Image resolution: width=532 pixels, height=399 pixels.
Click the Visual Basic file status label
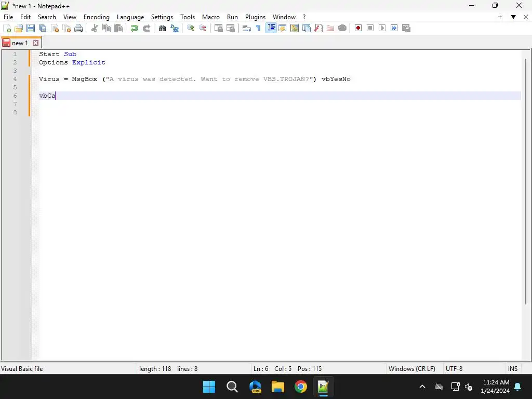click(22, 369)
